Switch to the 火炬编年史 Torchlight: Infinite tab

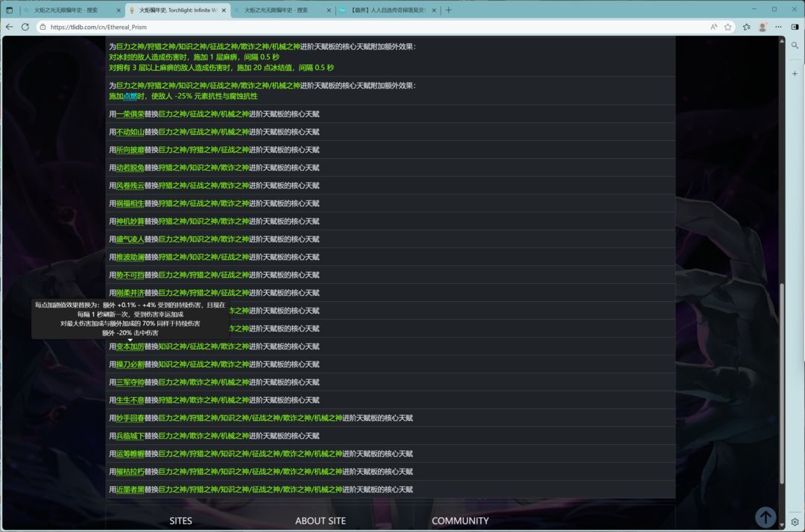177,10
